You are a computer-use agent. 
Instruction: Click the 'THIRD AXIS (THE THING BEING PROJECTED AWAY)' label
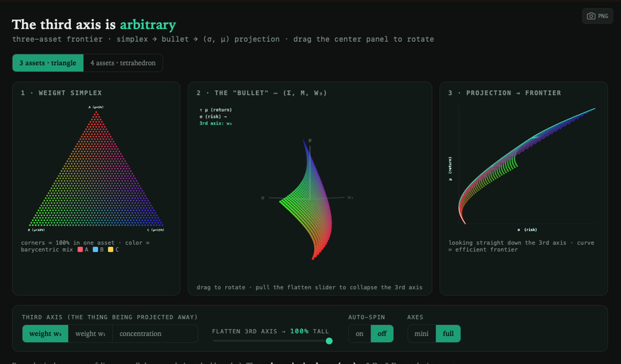pos(110,317)
